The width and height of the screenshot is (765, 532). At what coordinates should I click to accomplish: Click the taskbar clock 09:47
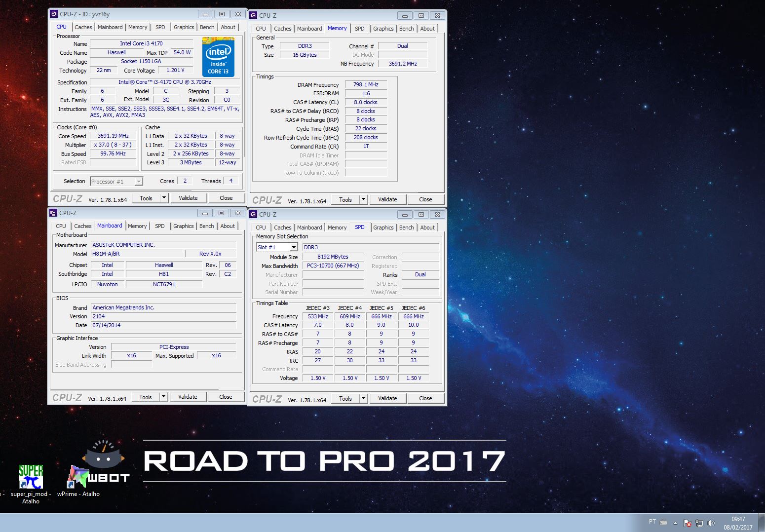[x=738, y=519]
